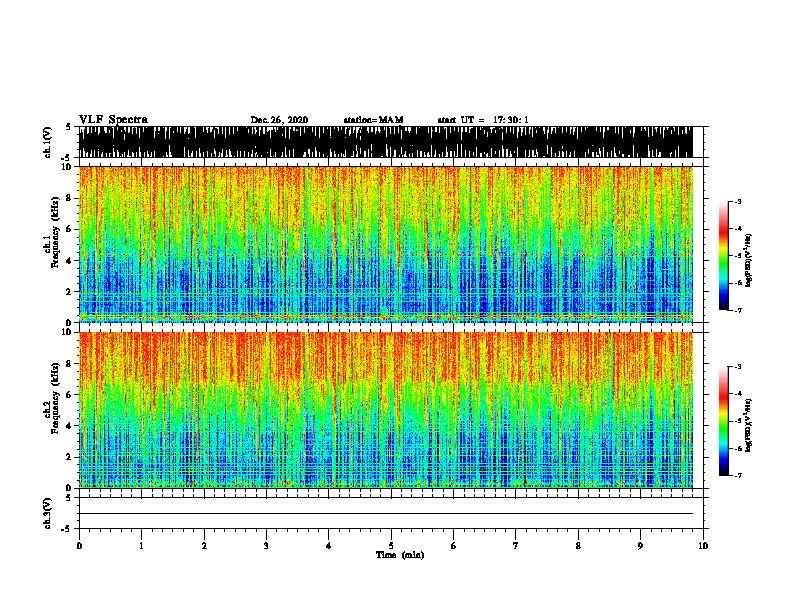Click the -5 tick of ch.3(V) axis
Viewport: 792px width, 612px height.
click(67, 529)
